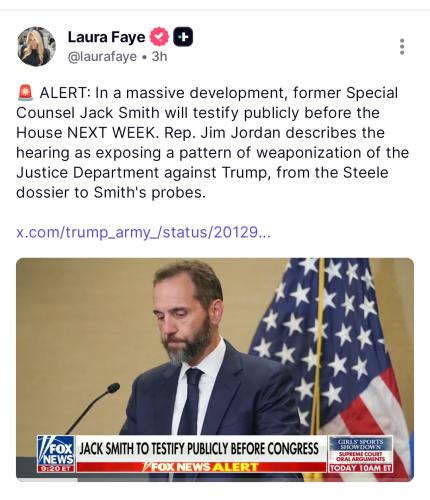
Task: Open the Jack Smith news image
Action: tap(215, 369)
